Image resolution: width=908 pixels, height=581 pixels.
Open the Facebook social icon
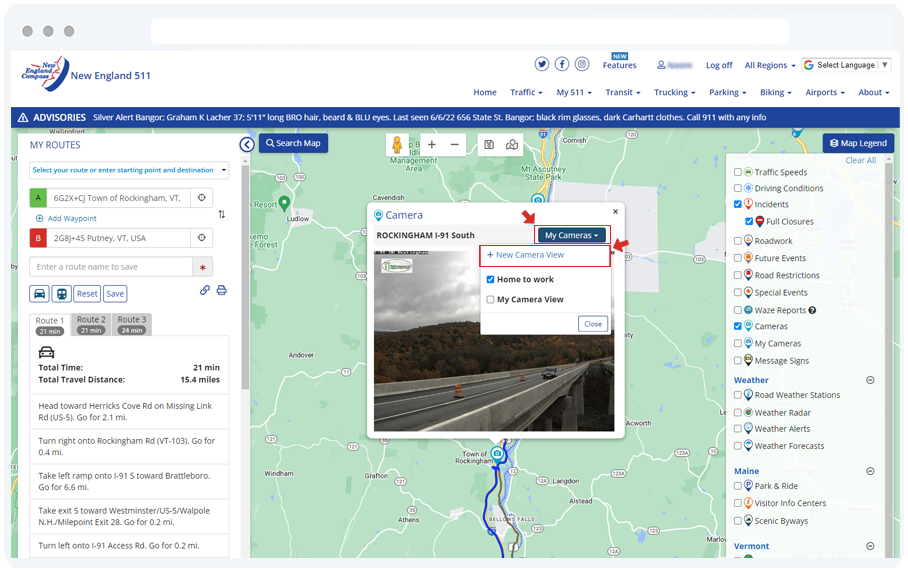(562, 64)
